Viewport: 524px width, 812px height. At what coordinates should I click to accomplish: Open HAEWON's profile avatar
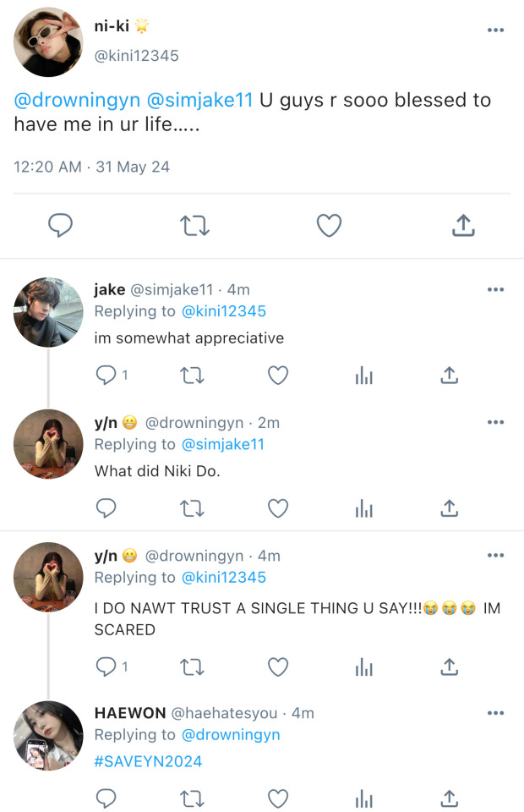coord(48,736)
